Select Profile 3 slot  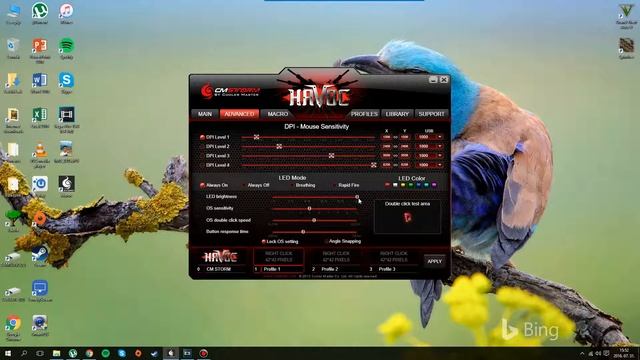[x=393, y=260]
